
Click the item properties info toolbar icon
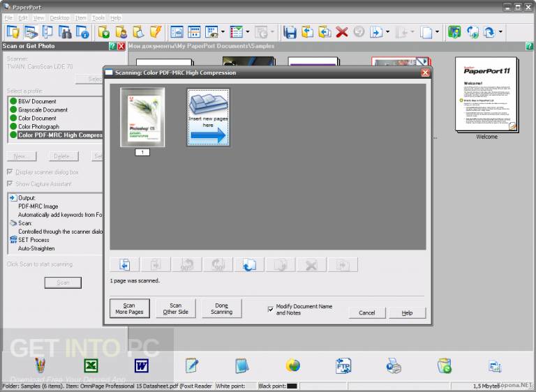[82, 33]
